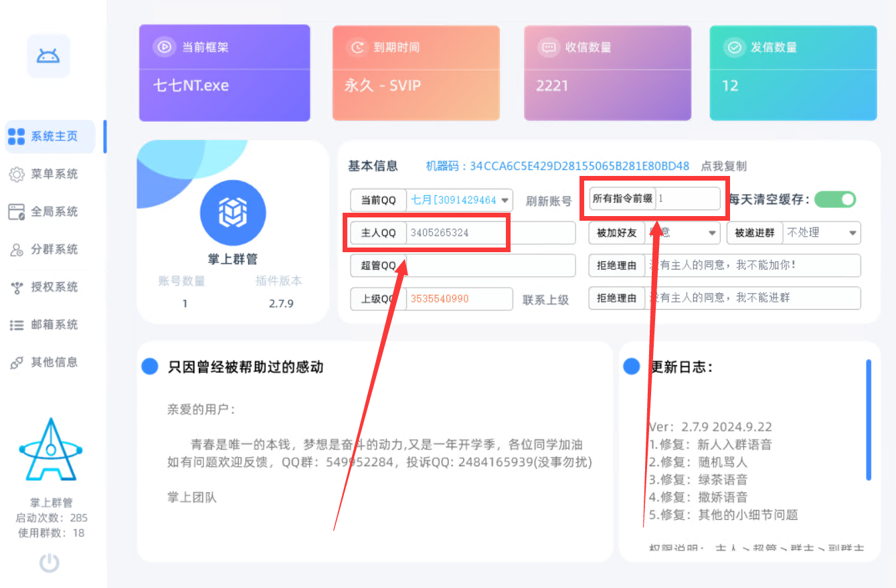Click the 掌上群管 blue cube logo
Image resolution: width=896 pixels, height=588 pixels.
click(x=232, y=212)
